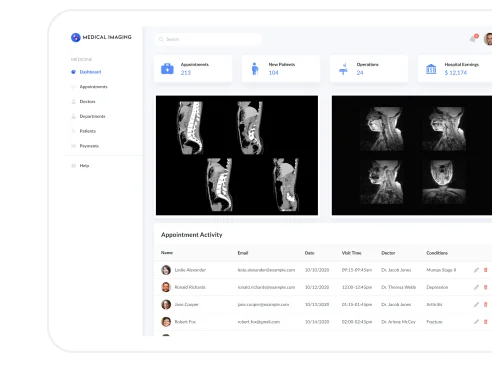Click the 'Arthritis' condition cell
This screenshot has width=493, height=365.
tap(434, 304)
